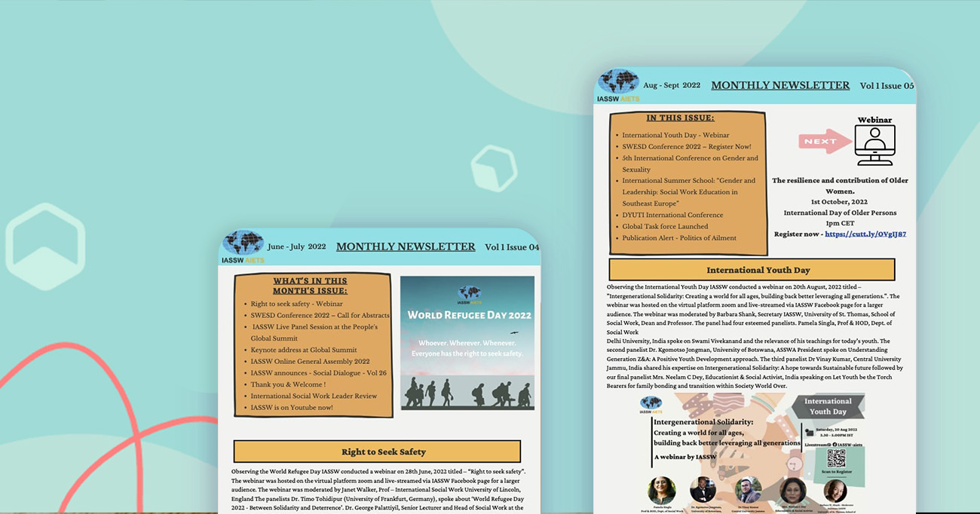Click 'Vol 1 Issue 05' label
This screenshot has height=514, width=980.
tap(887, 85)
